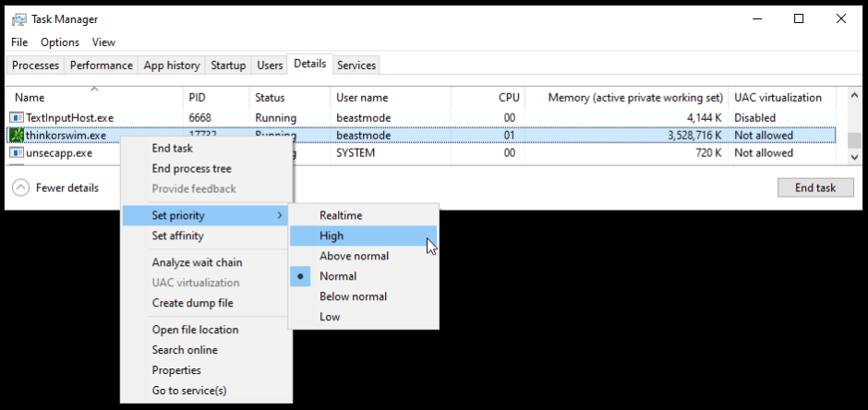Maximize the Task Manager window
This screenshot has width=868, height=410.
[x=799, y=18]
